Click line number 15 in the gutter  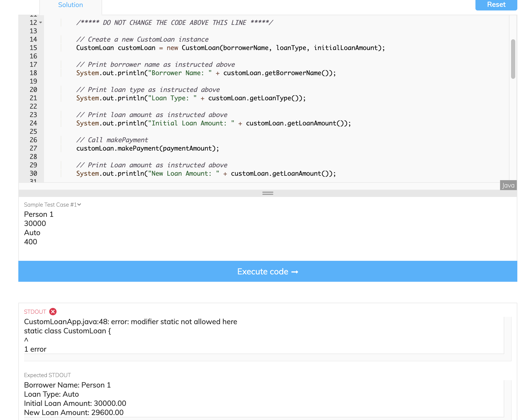[x=33, y=48]
